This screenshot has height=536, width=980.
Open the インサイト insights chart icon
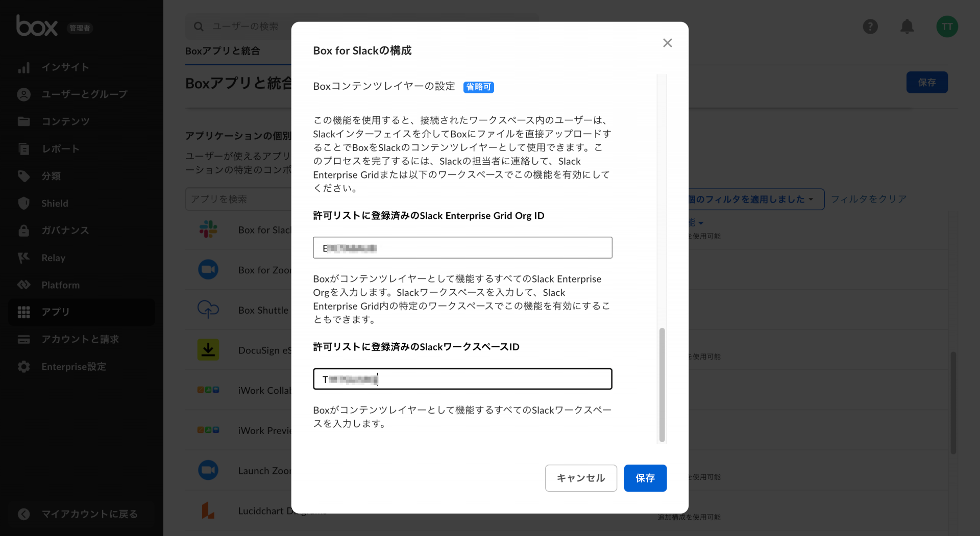(x=24, y=67)
